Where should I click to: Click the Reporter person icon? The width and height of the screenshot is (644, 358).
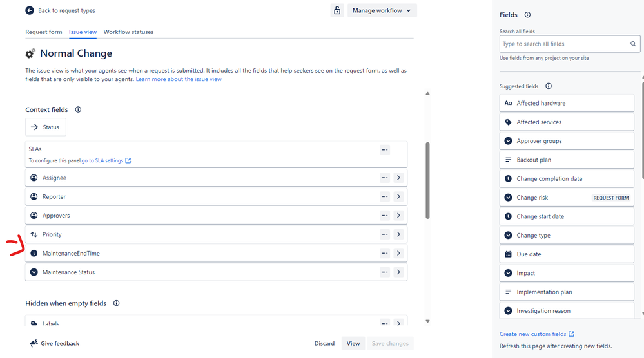[x=34, y=196]
